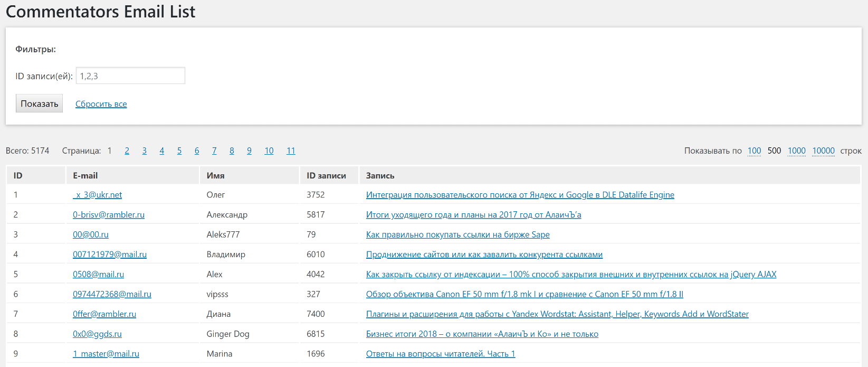Click the Сбросить все link
This screenshot has width=868, height=367.
point(101,104)
